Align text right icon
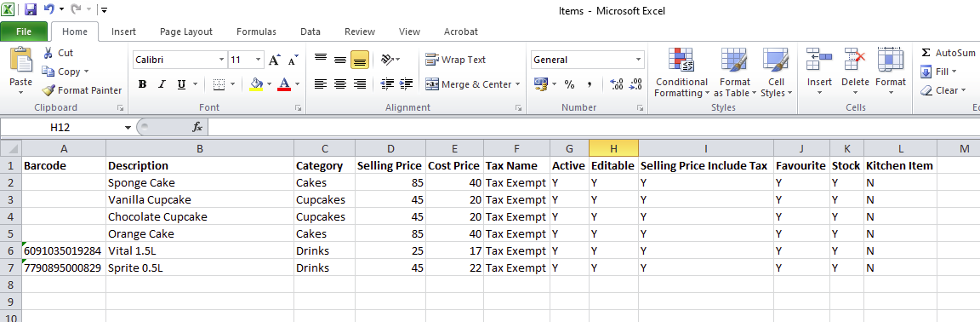Image resolution: width=980 pixels, height=322 pixels. tap(359, 84)
